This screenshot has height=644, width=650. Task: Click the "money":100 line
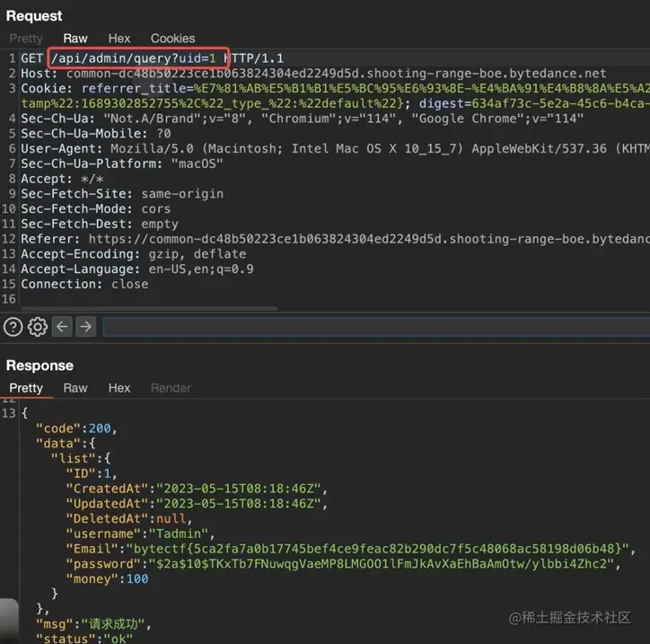coord(108,579)
